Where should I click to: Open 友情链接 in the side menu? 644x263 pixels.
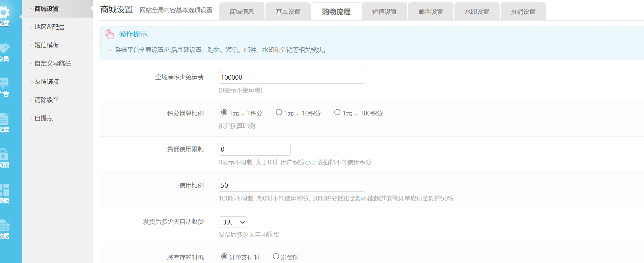point(47,82)
